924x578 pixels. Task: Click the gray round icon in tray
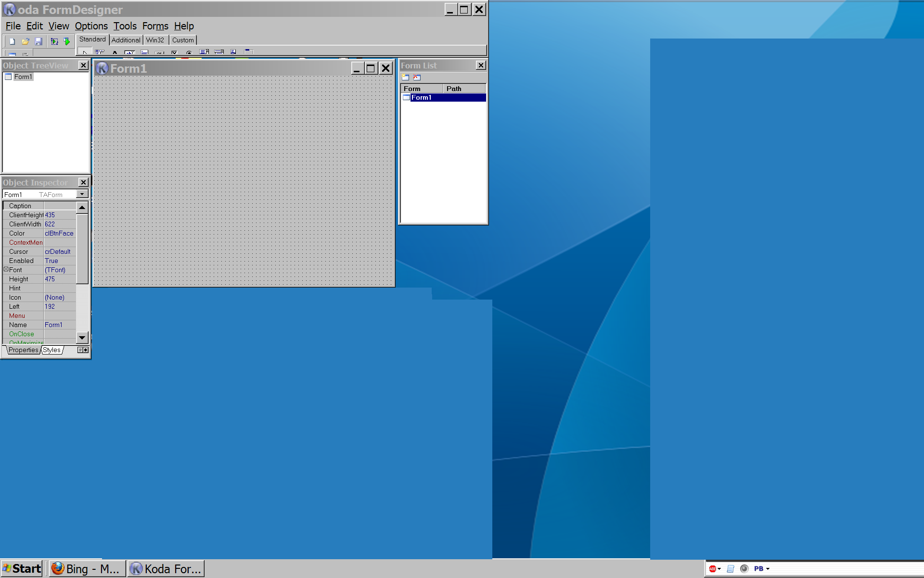(x=744, y=569)
